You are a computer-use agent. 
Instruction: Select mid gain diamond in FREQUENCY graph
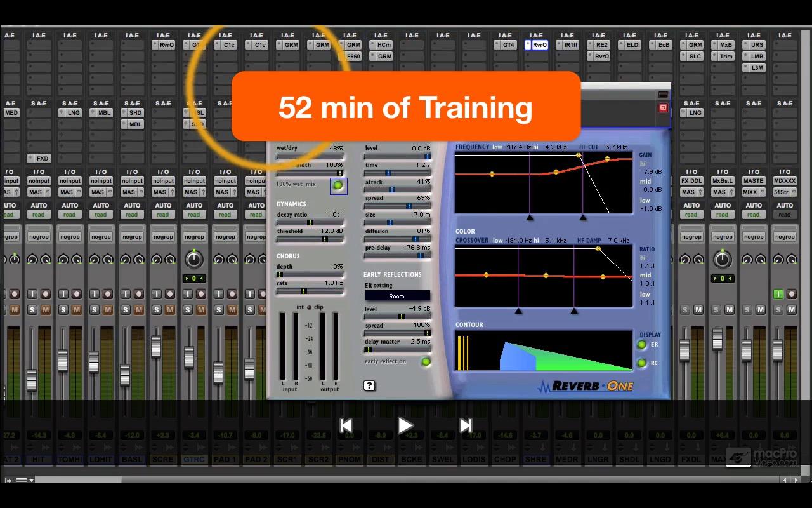(556, 172)
